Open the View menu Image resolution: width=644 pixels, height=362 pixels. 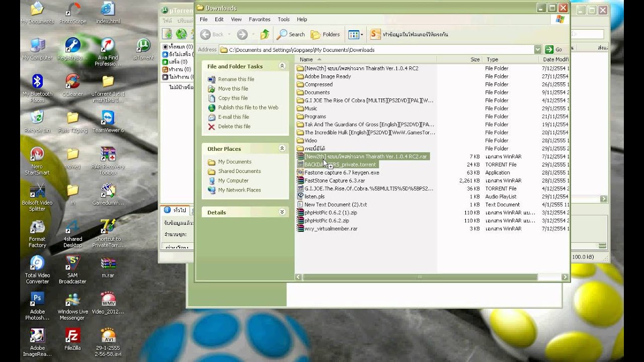pyautogui.click(x=236, y=19)
